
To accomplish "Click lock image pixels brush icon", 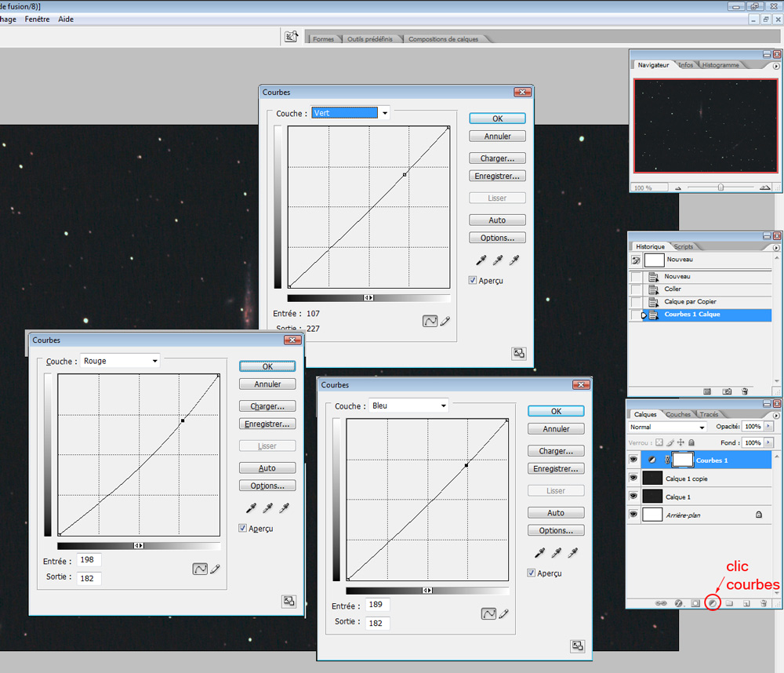I will [670, 442].
